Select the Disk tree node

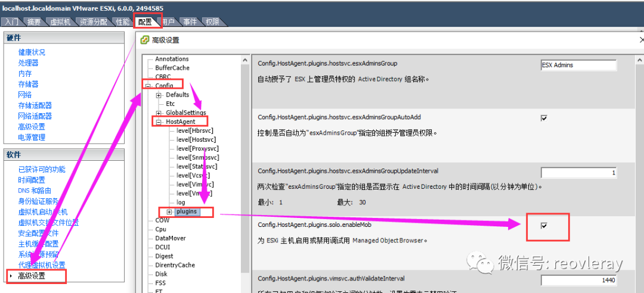(161, 274)
